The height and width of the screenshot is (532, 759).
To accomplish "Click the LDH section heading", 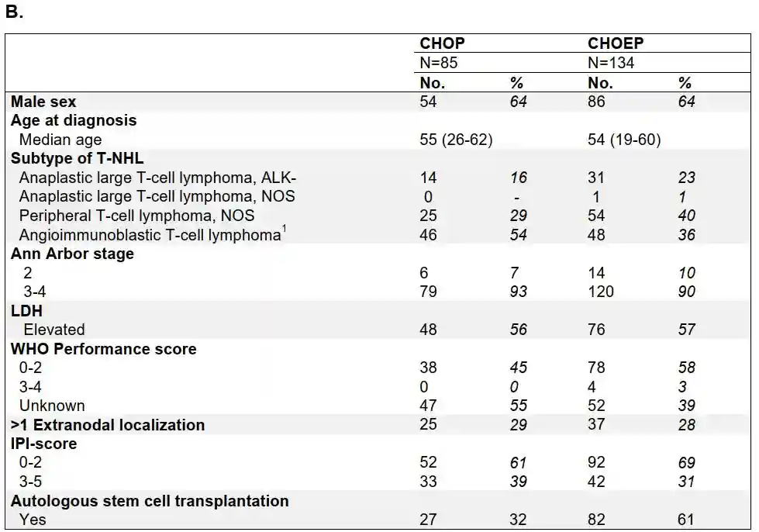I will point(26,310).
